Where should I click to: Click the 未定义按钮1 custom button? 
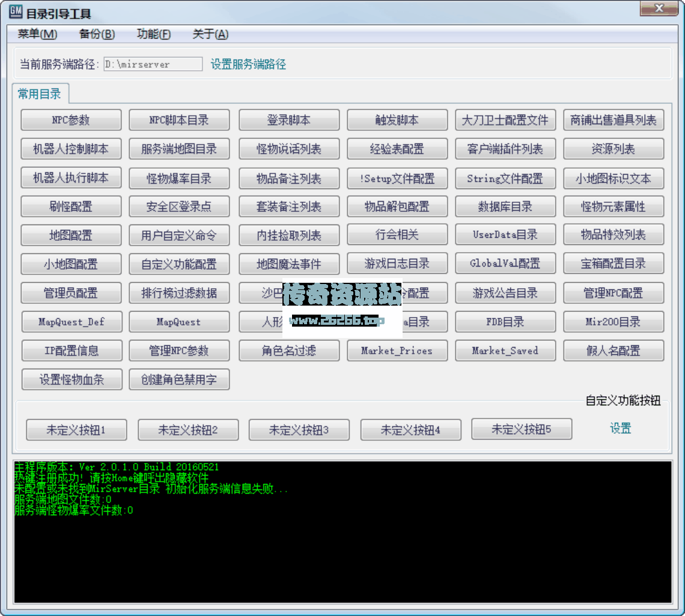[76, 429]
